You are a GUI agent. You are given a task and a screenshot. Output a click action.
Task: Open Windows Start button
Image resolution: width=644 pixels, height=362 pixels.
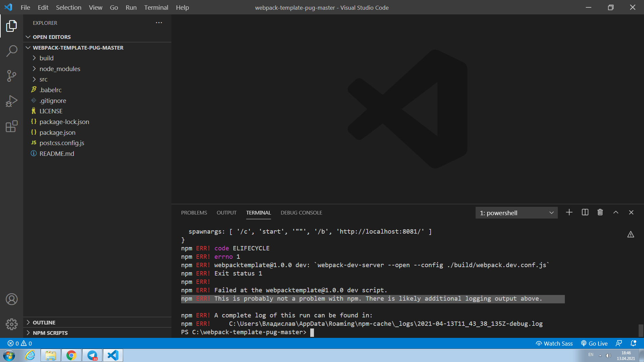(9, 355)
